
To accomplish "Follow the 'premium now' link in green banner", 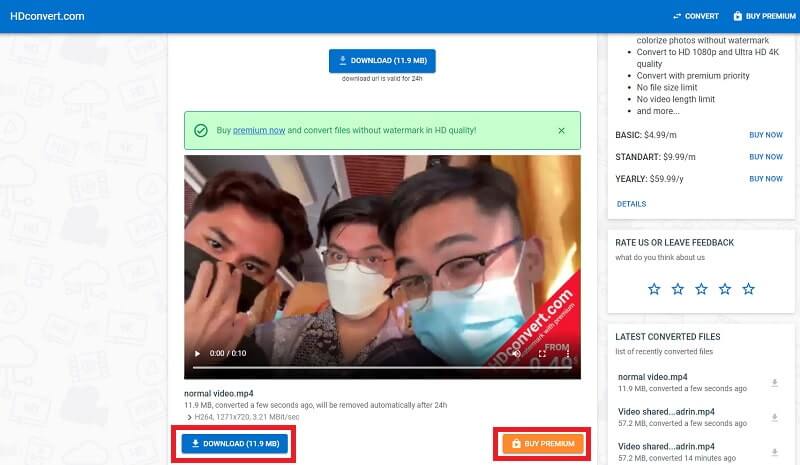I will tap(259, 131).
